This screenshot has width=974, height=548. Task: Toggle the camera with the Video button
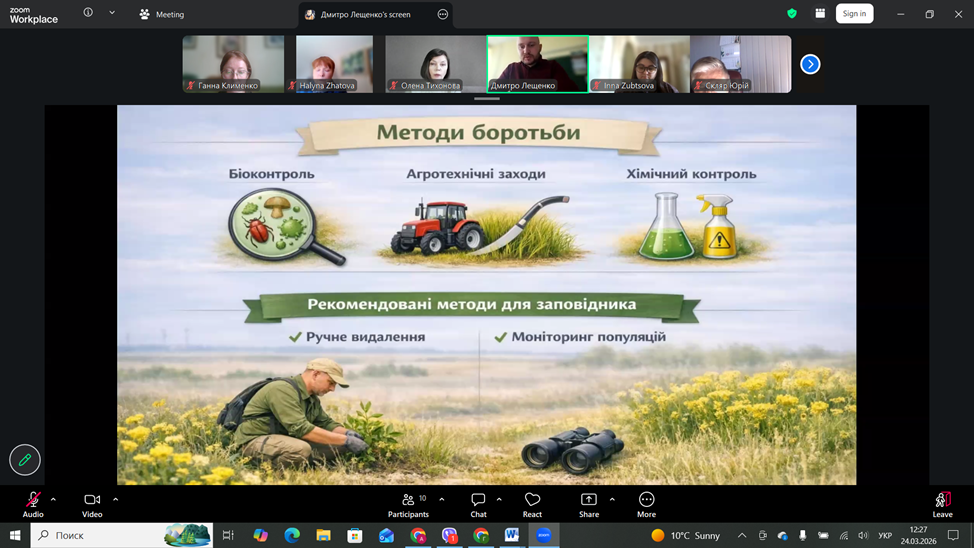coord(92,503)
